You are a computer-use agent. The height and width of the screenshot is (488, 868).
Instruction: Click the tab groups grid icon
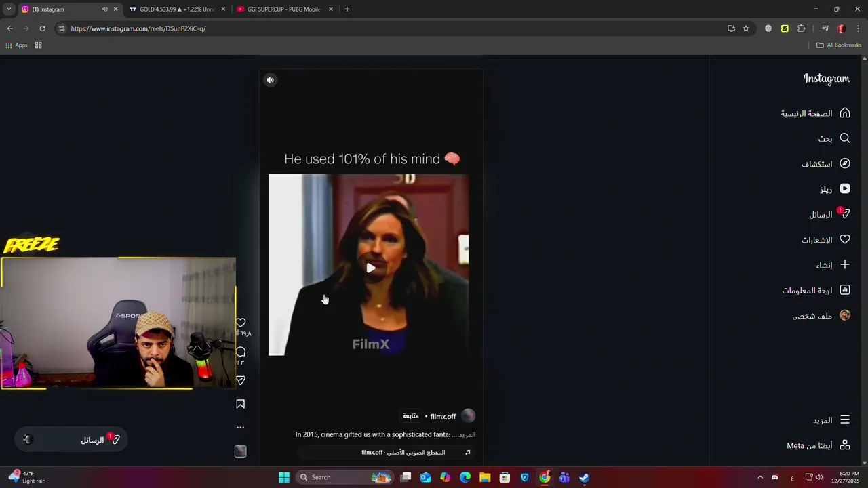(x=39, y=45)
